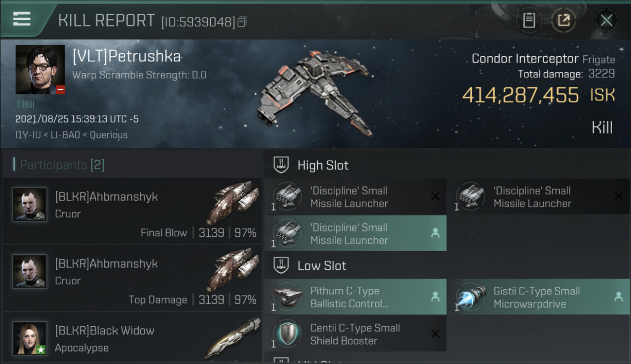
Task: Open the clipboard report icon
Action: (529, 20)
